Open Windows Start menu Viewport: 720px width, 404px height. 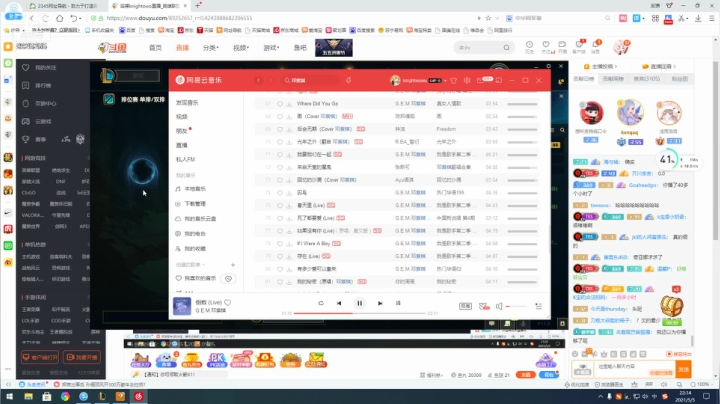pyautogui.click(x=9, y=396)
